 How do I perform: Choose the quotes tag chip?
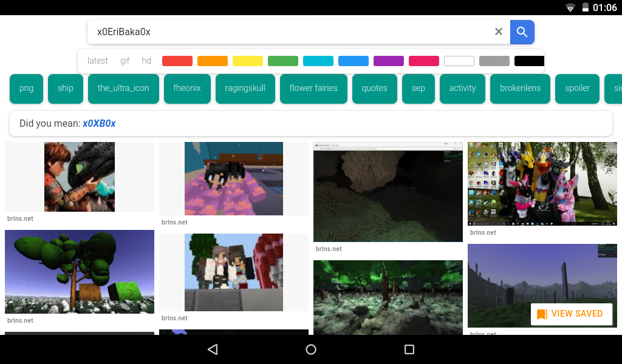coord(374,89)
